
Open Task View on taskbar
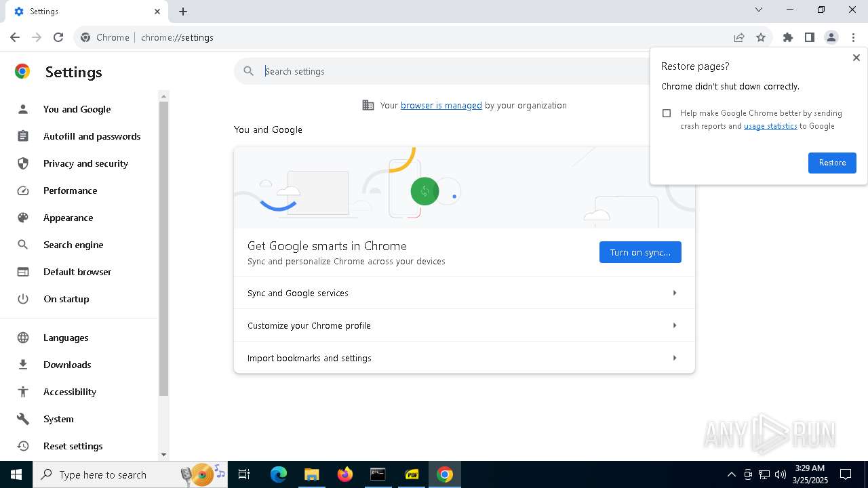coord(244,474)
